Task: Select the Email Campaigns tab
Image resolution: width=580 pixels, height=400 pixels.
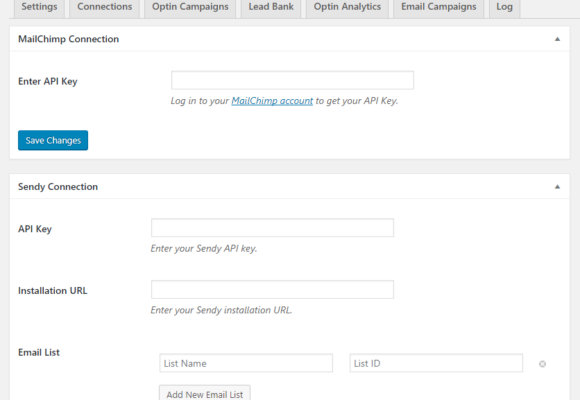Action: pyautogui.click(x=439, y=7)
